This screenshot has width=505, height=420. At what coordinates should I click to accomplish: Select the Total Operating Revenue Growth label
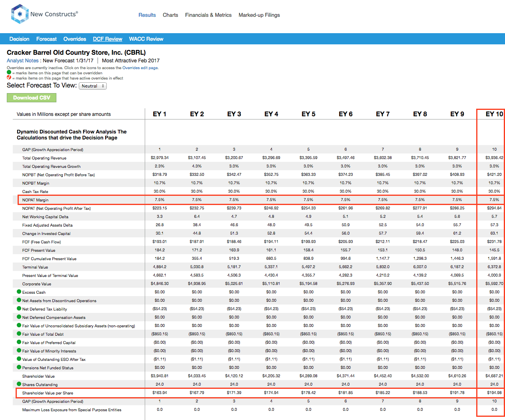(x=52, y=167)
